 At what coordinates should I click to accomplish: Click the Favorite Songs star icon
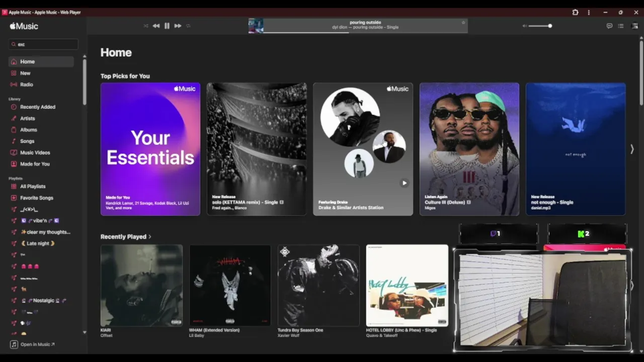(x=14, y=198)
